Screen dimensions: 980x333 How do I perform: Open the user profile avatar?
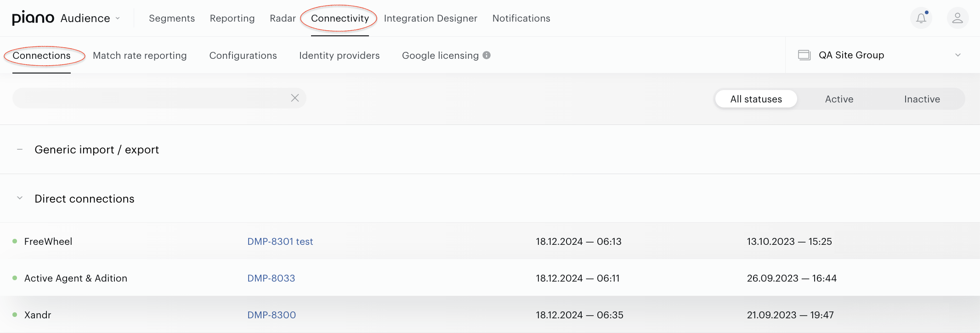(957, 18)
